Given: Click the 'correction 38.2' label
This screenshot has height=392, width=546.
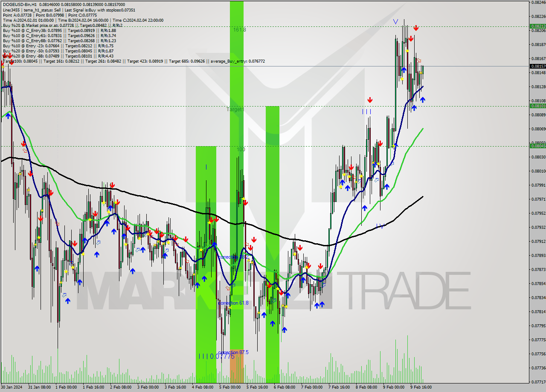Looking at the screenshot, I should (x=233, y=257).
